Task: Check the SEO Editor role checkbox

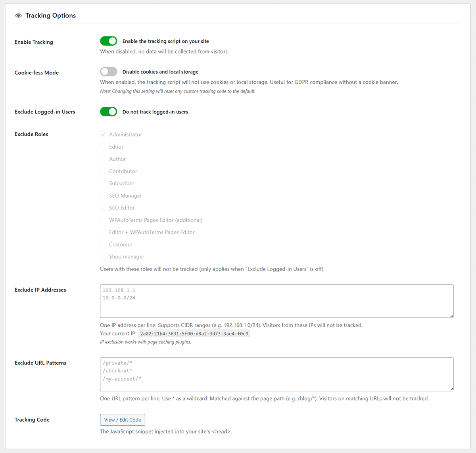Action: [x=103, y=207]
